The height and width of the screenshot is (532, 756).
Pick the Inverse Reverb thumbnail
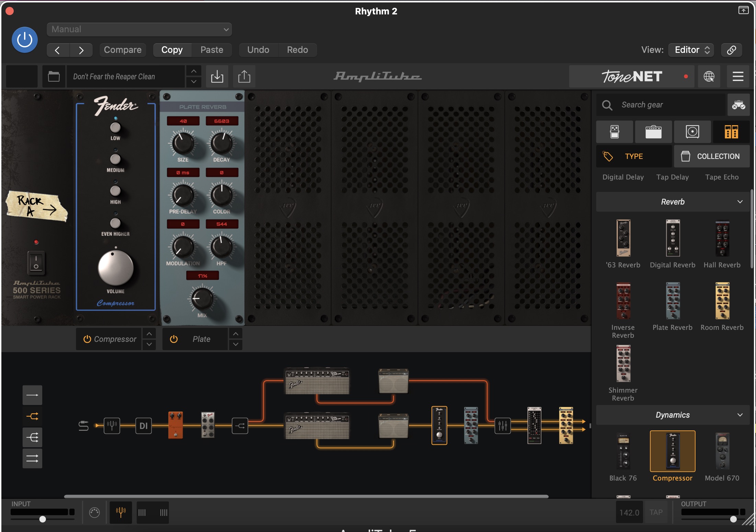(x=623, y=301)
